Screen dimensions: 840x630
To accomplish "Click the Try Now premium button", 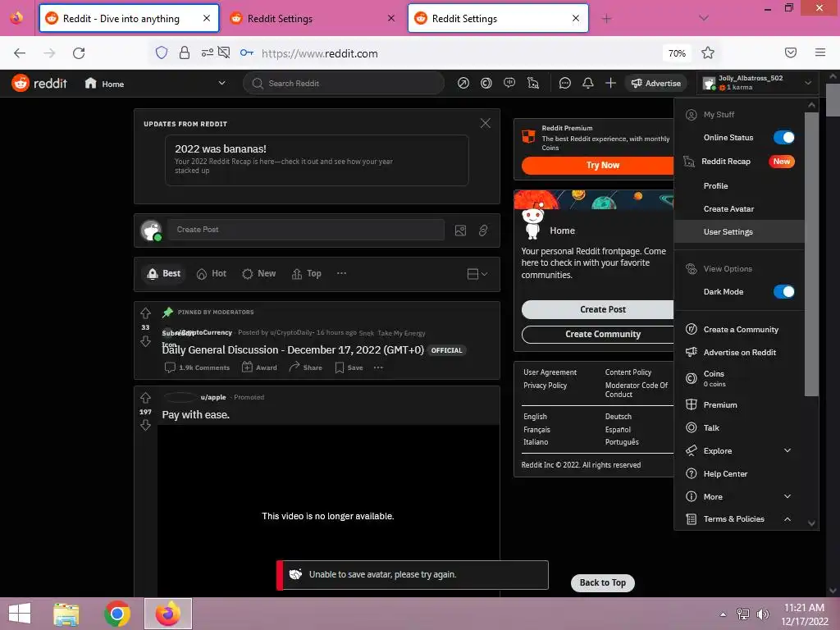I will (x=598, y=166).
